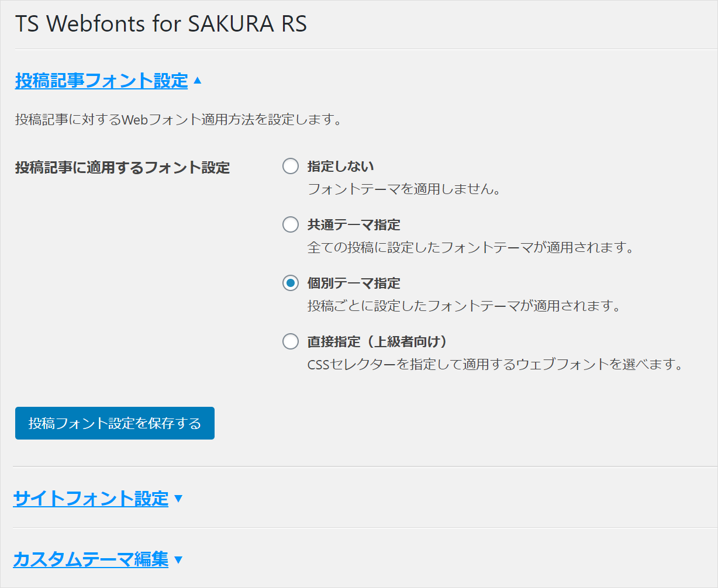718x588 pixels.
Task: Click description about CSSセレクター
Action: tap(495, 365)
